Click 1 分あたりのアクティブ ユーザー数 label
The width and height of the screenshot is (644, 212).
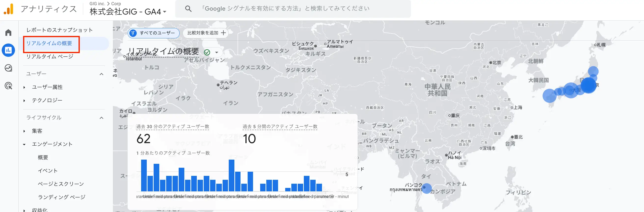[x=173, y=153]
